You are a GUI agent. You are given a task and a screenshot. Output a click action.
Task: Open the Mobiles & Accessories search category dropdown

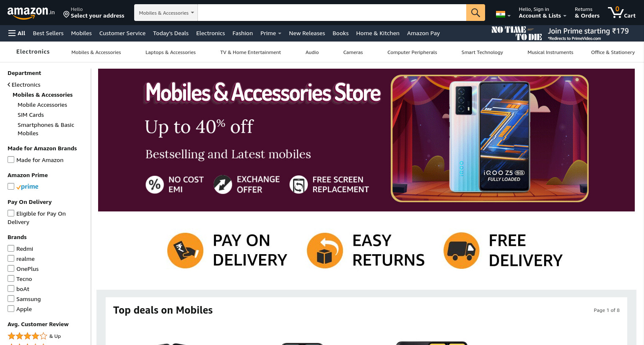[x=166, y=13]
